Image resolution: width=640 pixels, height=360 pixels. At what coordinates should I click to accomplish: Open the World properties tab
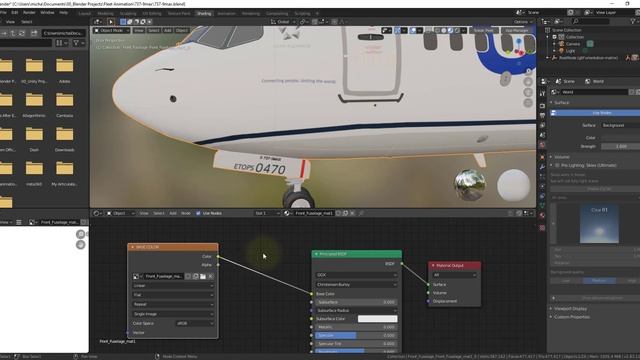542,145
